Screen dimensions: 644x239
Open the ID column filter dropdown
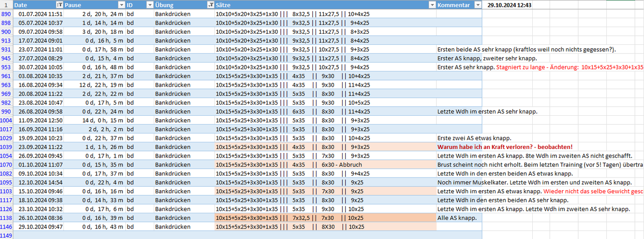149,5
